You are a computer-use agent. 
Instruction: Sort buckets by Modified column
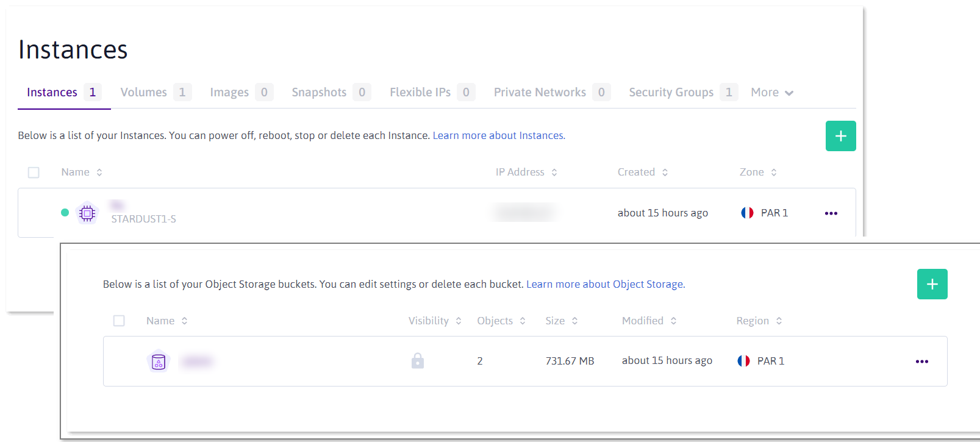click(649, 321)
